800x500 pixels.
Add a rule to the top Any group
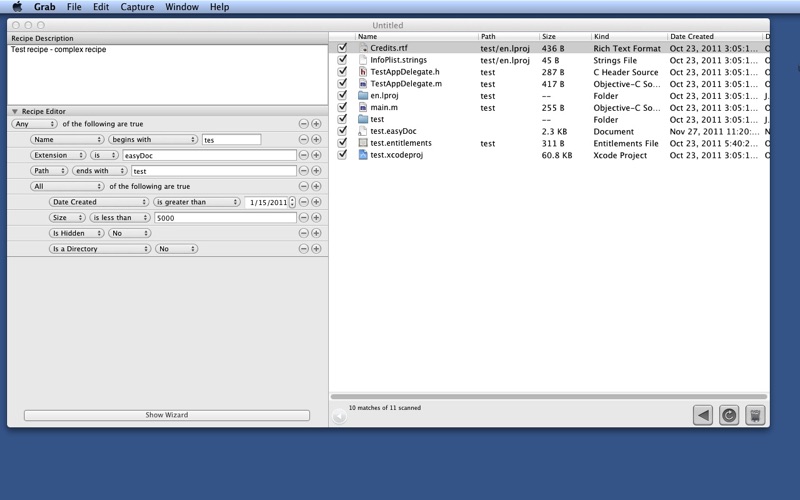[x=316, y=124]
